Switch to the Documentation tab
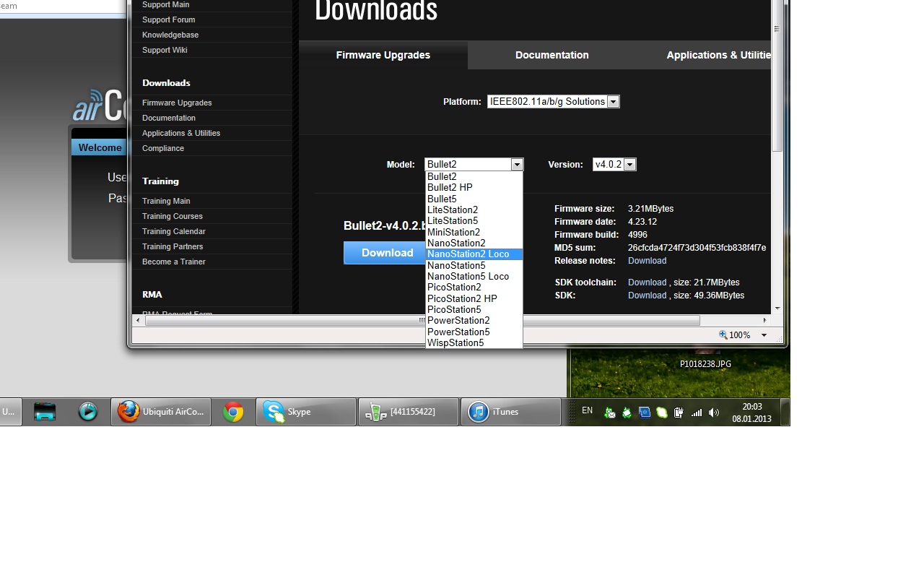Image resolution: width=924 pixels, height=578 pixels. point(552,55)
